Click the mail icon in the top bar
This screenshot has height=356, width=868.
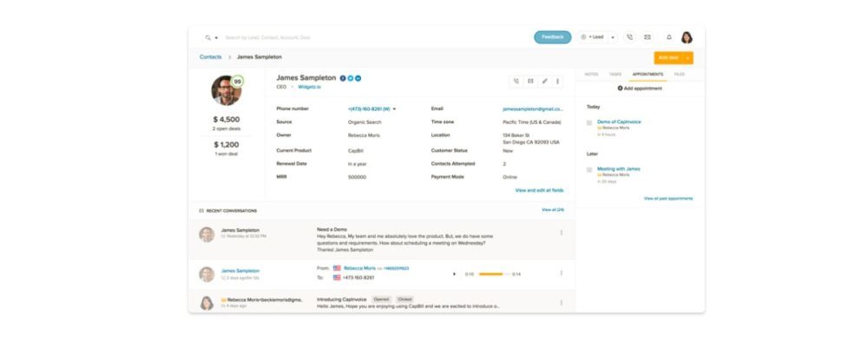(x=648, y=37)
